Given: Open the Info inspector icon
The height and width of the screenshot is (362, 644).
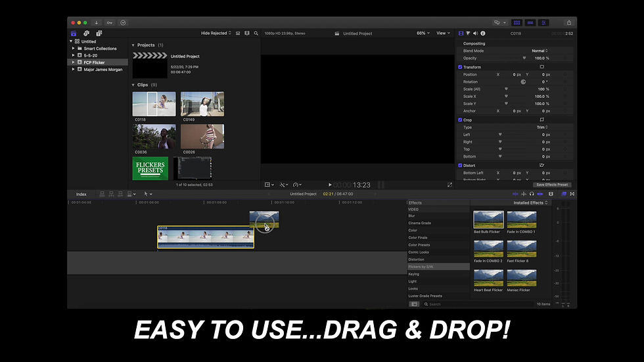Looking at the screenshot, I should [x=483, y=34].
